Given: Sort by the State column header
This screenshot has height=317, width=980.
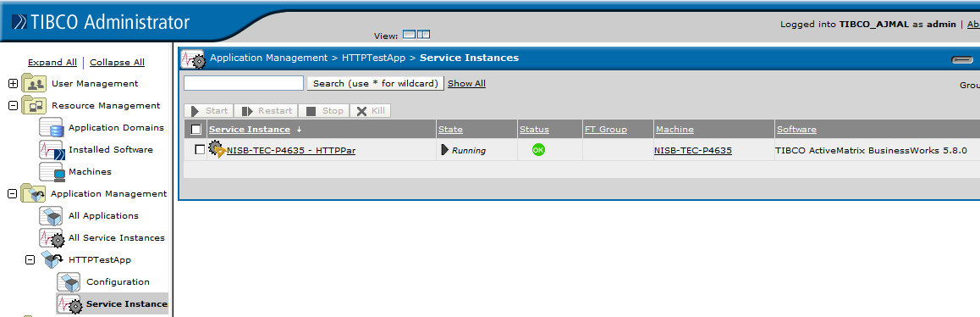Looking at the screenshot, I should tap(450, 129).
